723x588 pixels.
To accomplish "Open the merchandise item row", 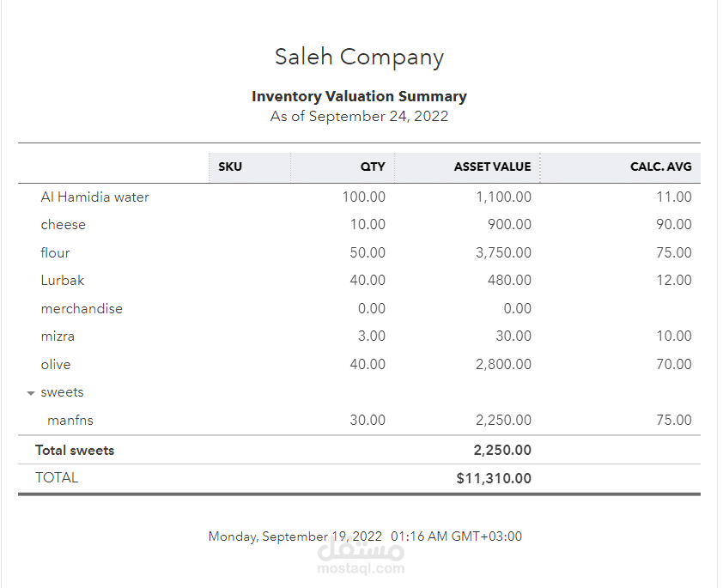I will (82, 309).
